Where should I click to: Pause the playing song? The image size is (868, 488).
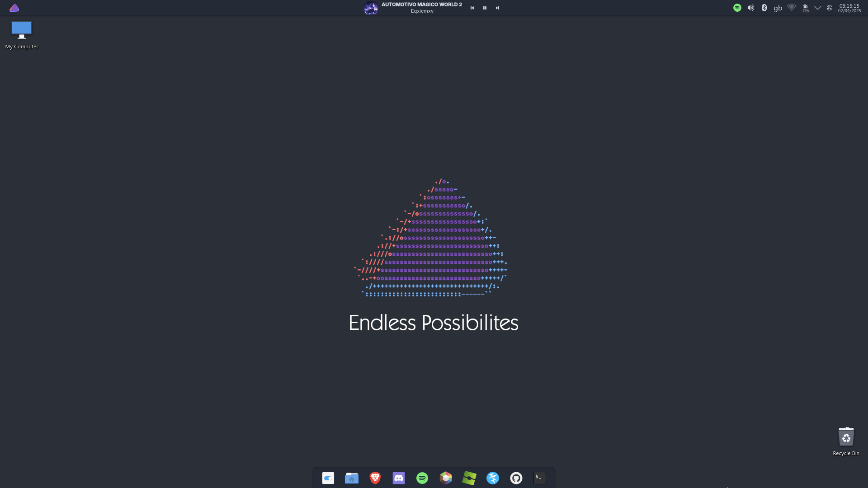tap(485, 8)
